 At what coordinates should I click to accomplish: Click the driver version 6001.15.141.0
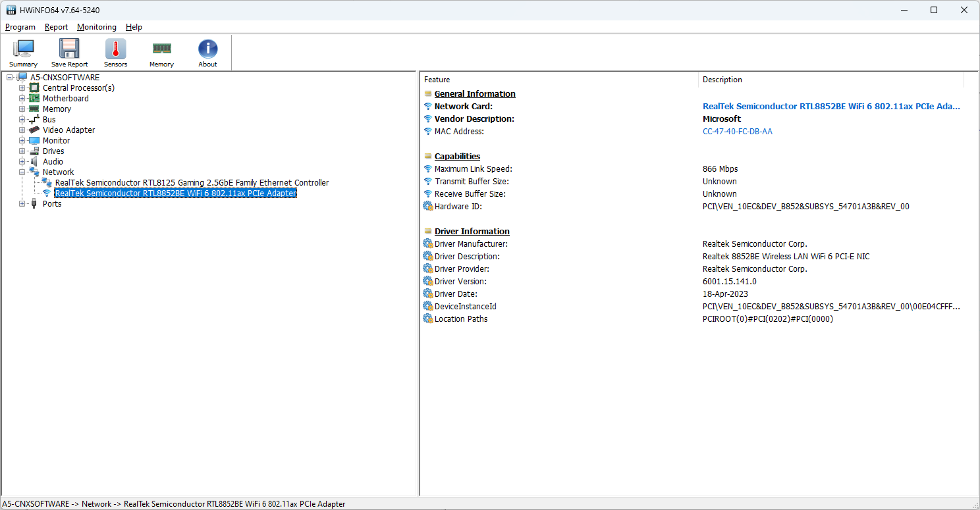tap(730, 282)
